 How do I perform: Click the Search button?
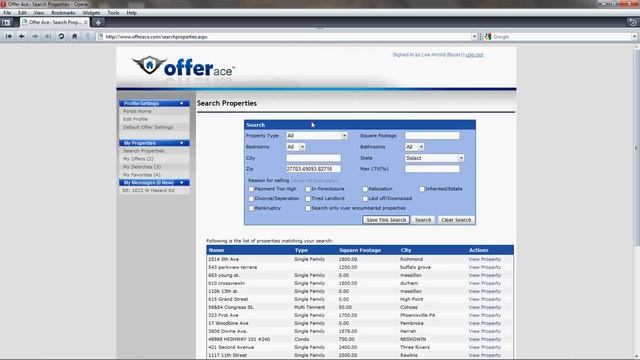coord(423,220)
